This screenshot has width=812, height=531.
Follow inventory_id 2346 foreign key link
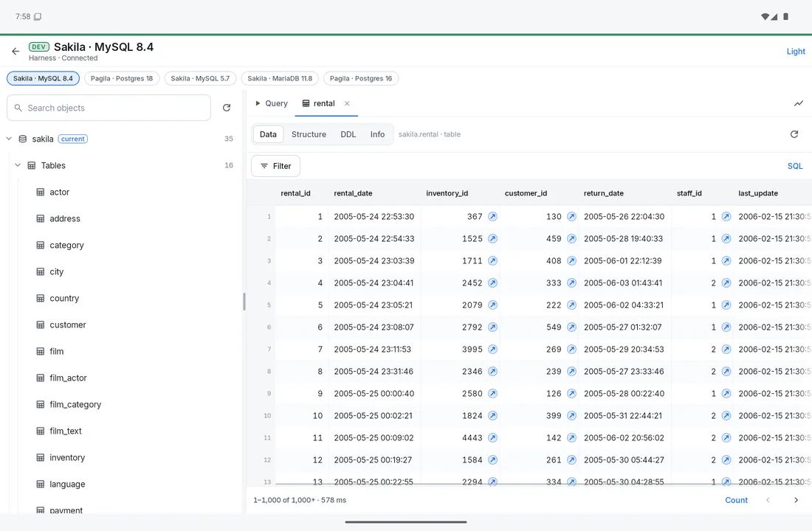tap(492, 372)
